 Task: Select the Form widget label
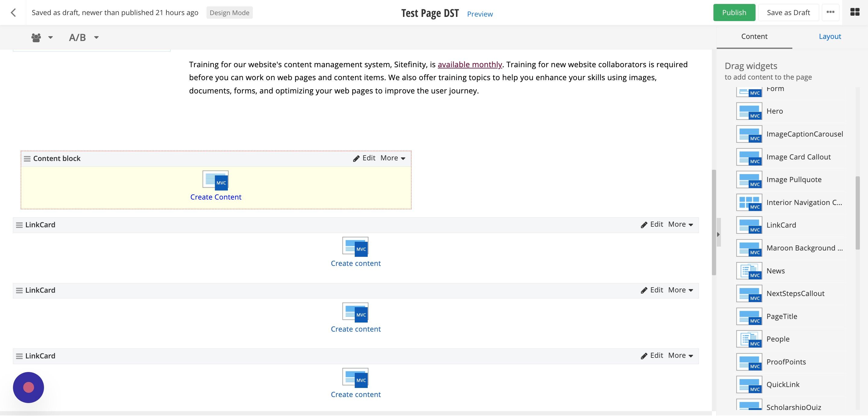pos(775,89)
